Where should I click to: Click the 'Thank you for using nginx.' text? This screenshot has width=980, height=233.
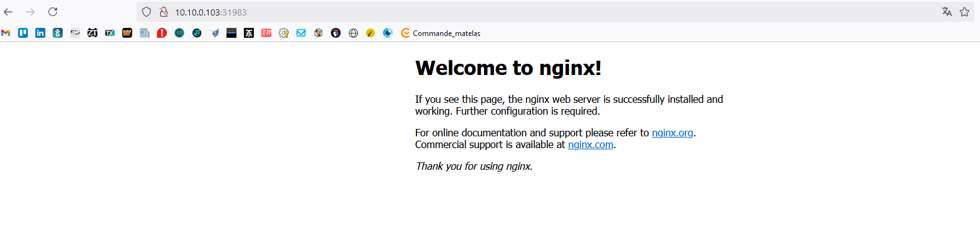(474, 166)
